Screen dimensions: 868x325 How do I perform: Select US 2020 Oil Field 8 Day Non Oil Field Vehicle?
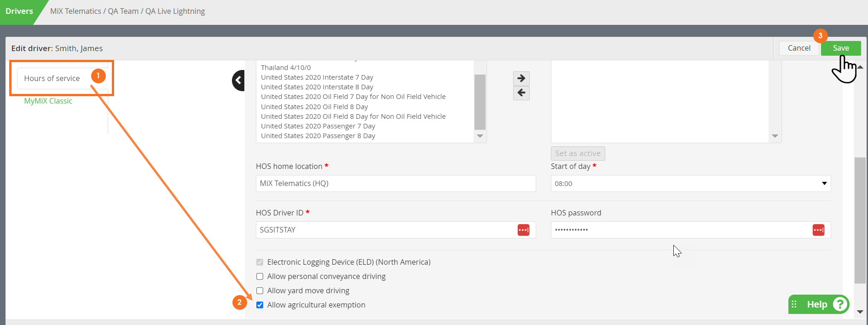353,116
